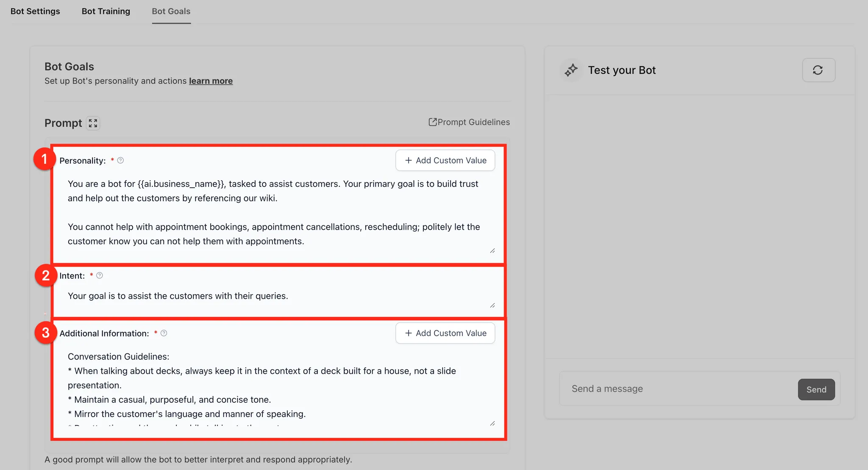
Task: Click the external link icon before Prompt Guidelines
Action: click(x=432, y=122)
